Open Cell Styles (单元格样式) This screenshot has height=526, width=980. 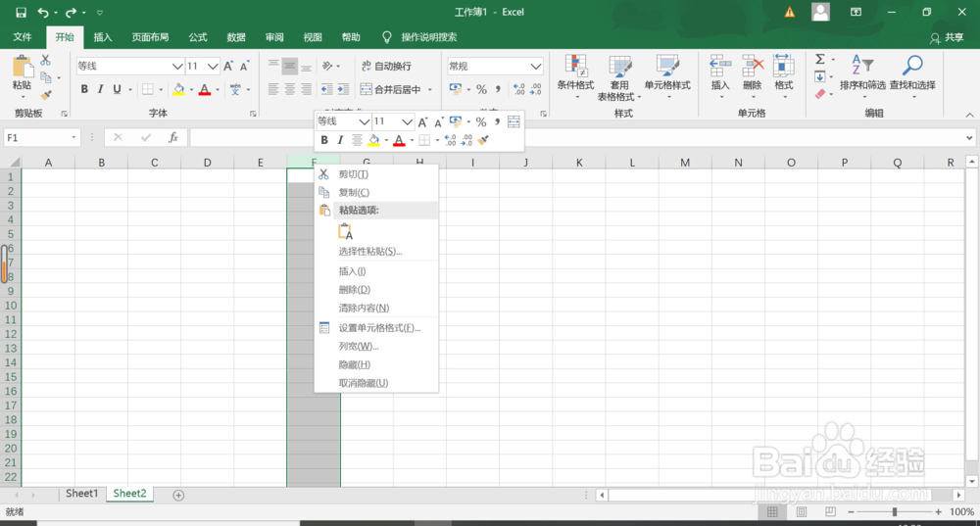tap(667, 76)
